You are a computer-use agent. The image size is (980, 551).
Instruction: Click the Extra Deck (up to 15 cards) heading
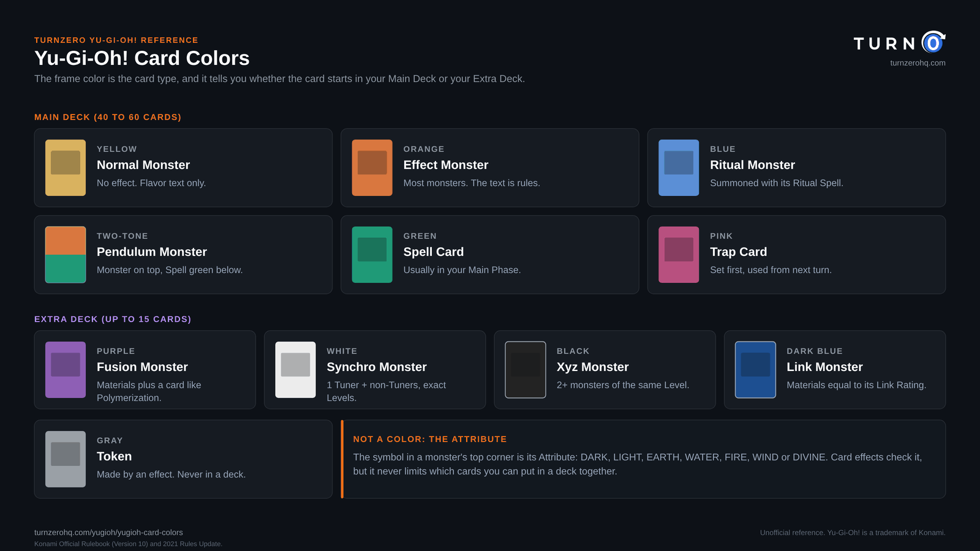113,319
